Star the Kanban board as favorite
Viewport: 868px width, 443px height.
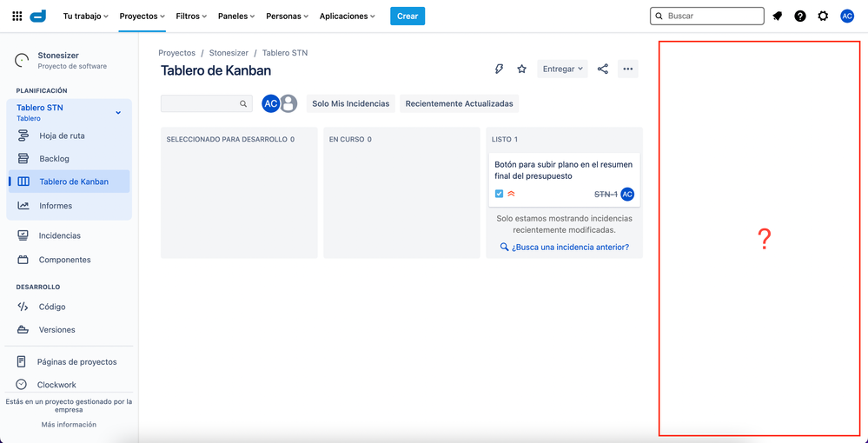[521, 69]
